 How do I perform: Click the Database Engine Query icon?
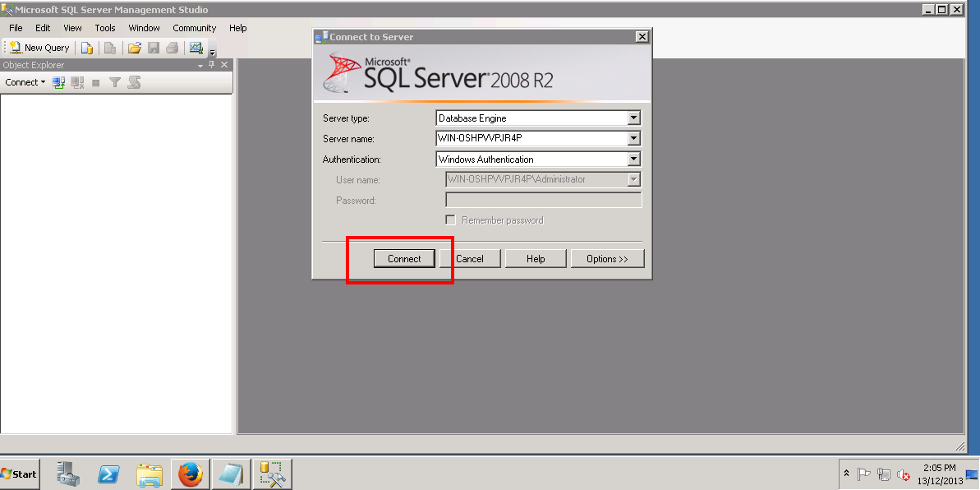pos(87,48)
